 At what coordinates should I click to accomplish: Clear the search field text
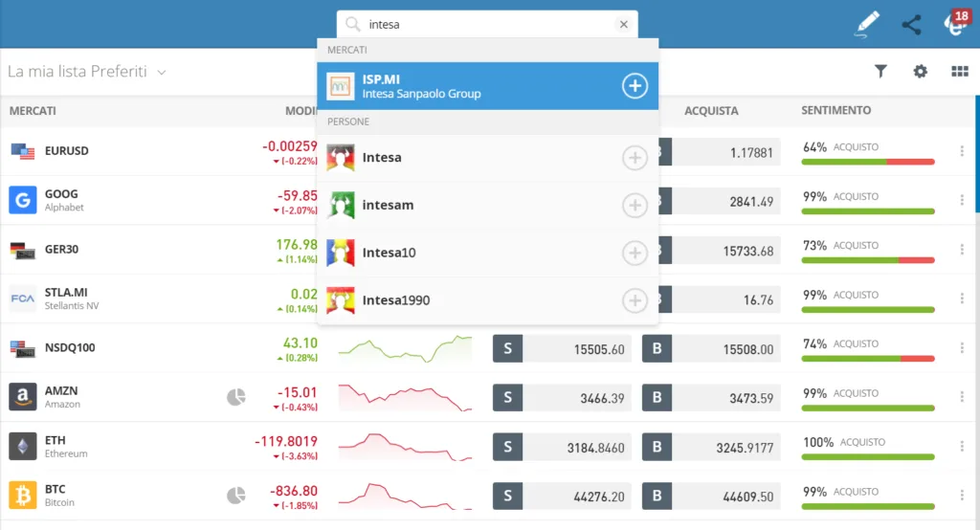click(623, 24)
